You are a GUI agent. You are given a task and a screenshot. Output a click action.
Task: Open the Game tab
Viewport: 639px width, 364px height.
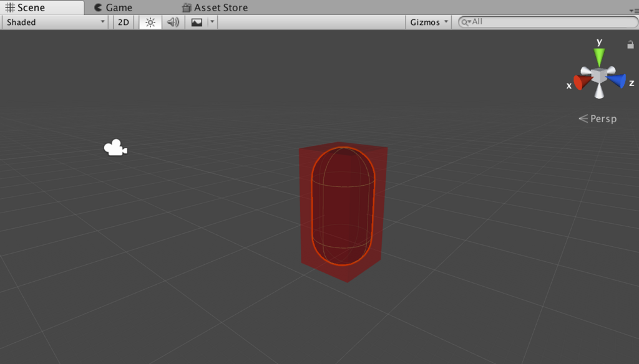point(113,7)
